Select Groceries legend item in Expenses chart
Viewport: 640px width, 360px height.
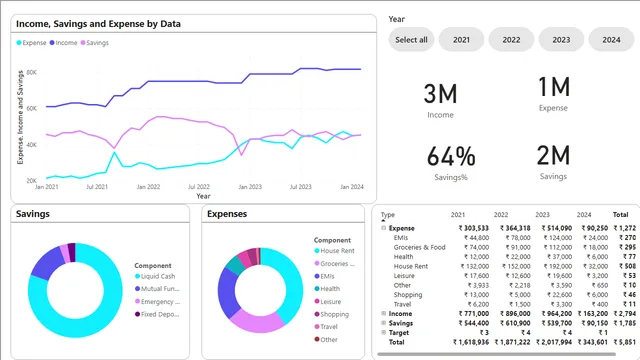pyautogui.click(x=335, y=264)
